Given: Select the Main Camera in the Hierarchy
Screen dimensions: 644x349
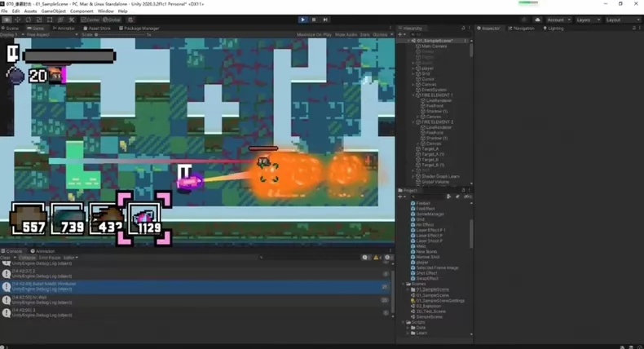Looking at the screenshot, I should (x=434, y=46).
